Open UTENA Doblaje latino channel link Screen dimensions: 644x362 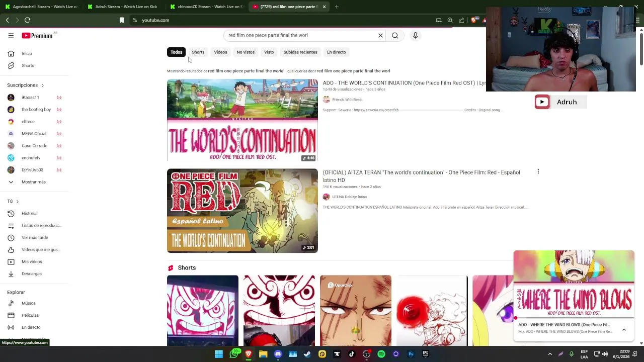(x=349, y=197)
